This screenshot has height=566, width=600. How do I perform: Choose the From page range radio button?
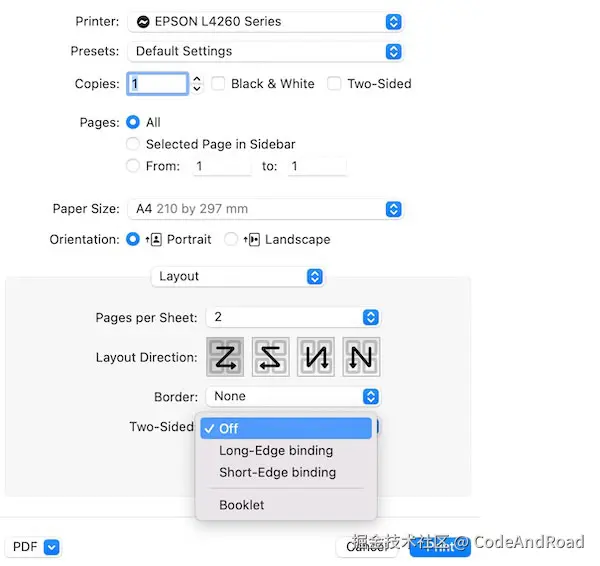[x=133, y=166]
